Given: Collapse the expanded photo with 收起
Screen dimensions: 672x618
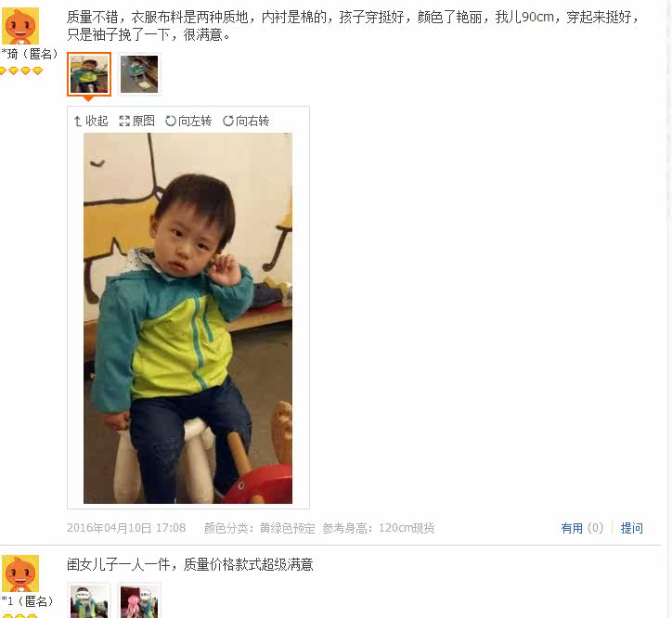Looking at the screenshot, I should coord(91,121).
